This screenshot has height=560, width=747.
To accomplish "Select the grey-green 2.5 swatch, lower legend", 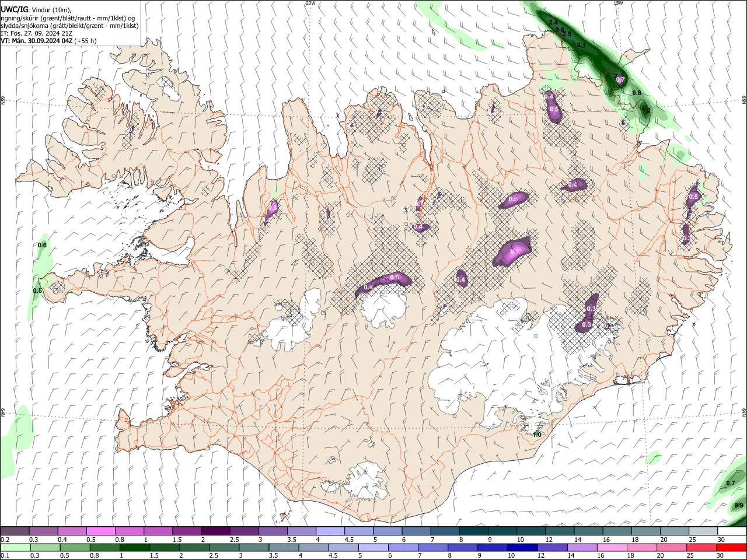I will (224, 547).
